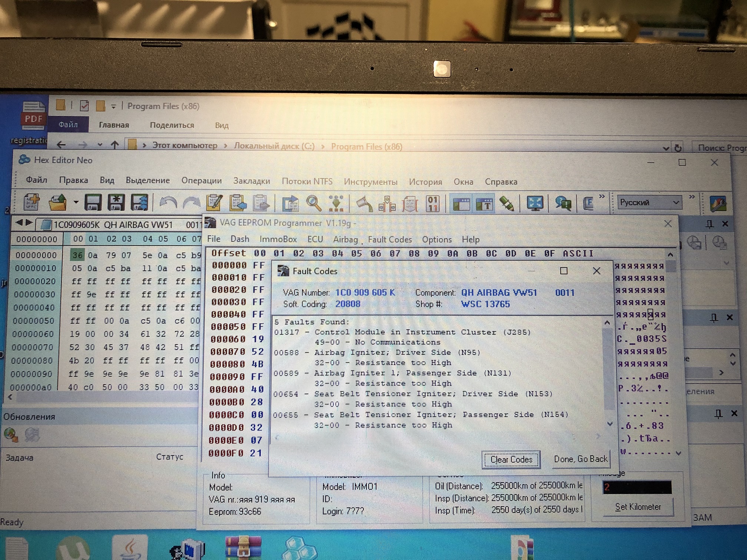The height and width of the screenshot is (560, 747).
Task: Open the Операции menu in Hex Editor
Action: [x=202, y=181]
